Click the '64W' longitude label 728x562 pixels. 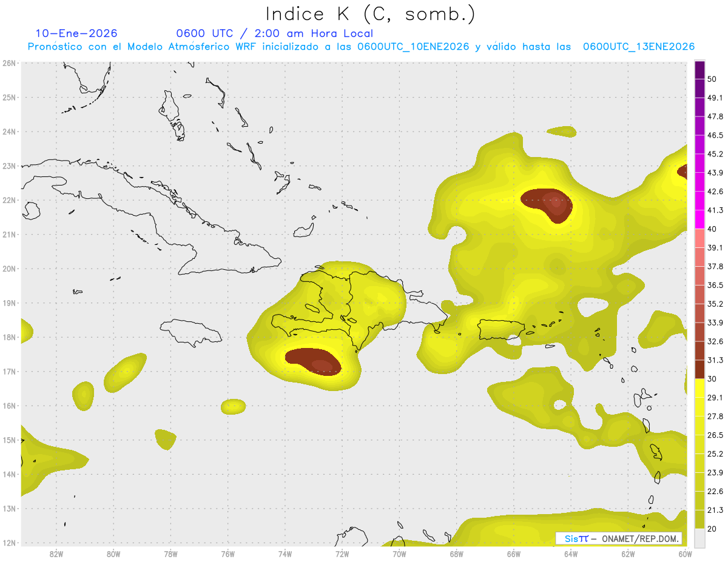(x=571, y=554)
